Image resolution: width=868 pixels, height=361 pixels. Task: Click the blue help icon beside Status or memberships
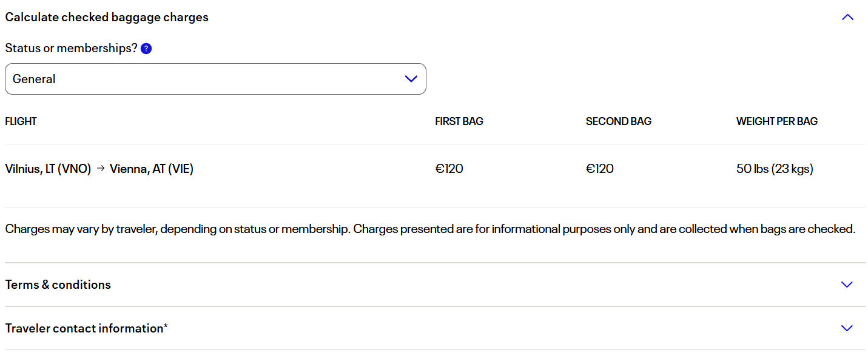click(146, 49)
